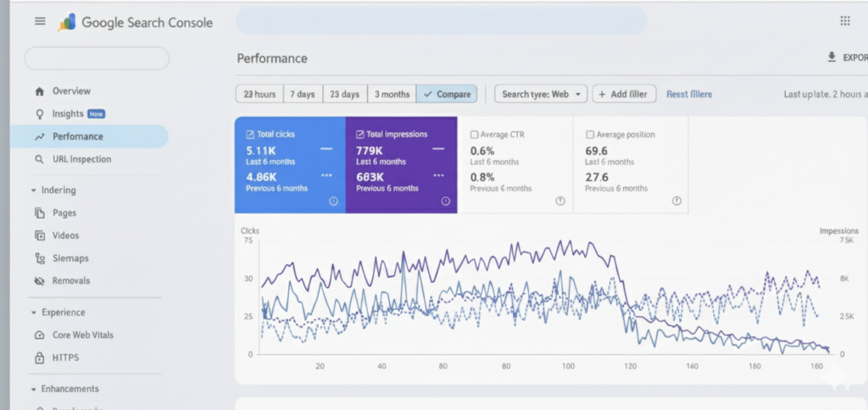Click the Removals eye-slash icon
868x410 pixels.
click(x=39, y=281)
